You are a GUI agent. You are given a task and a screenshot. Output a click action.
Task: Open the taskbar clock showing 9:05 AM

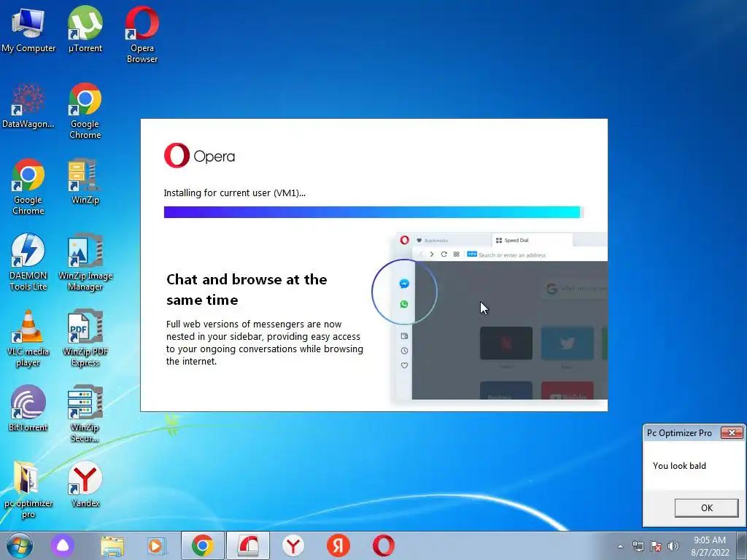pos(710,546)
